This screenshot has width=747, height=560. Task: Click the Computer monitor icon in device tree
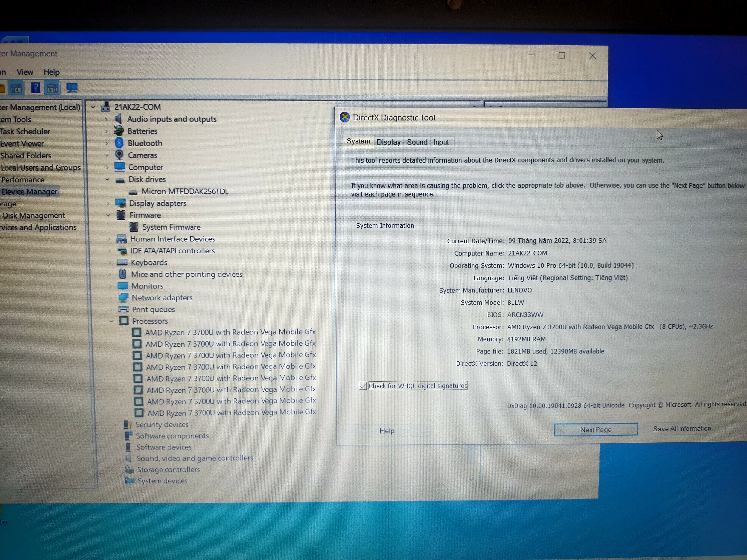(120, 167)
